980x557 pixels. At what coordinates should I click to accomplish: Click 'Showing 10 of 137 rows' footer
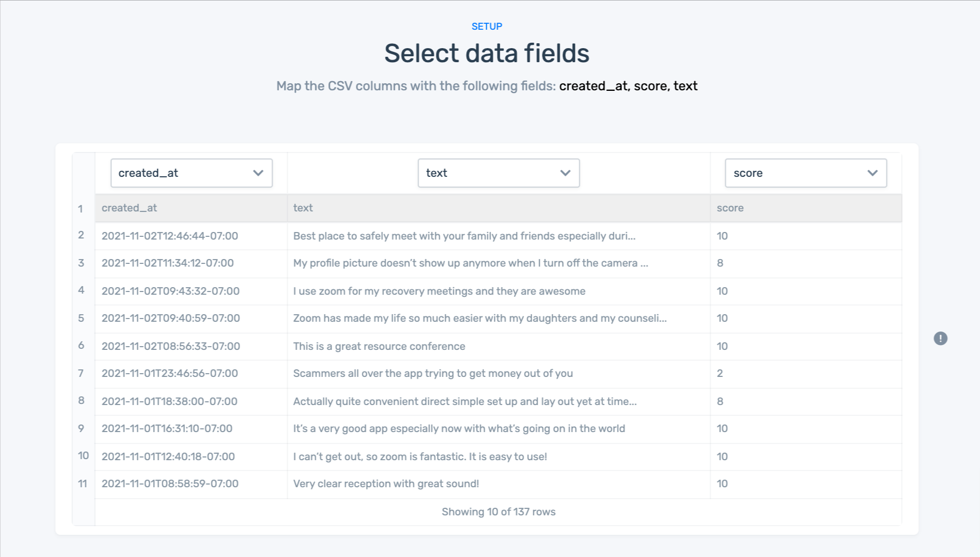click(x=498, y=512)
